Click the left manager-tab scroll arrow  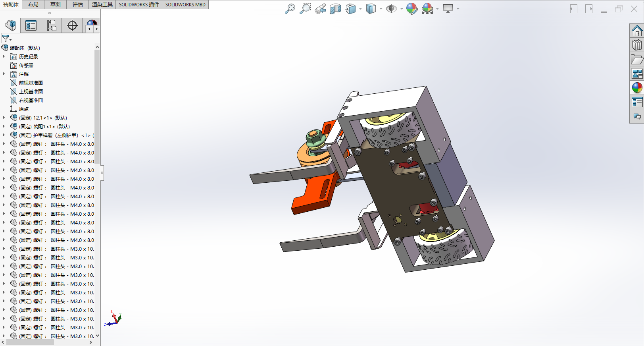point(89,29)
